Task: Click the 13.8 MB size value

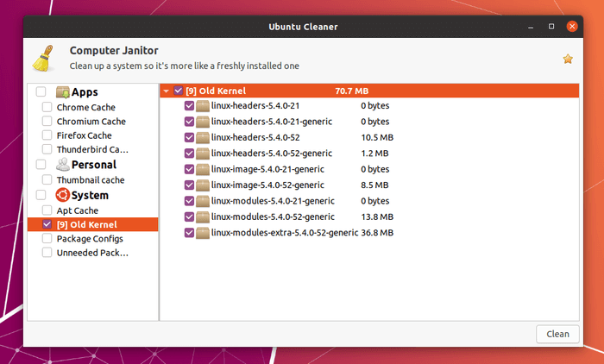Action: 377,217
